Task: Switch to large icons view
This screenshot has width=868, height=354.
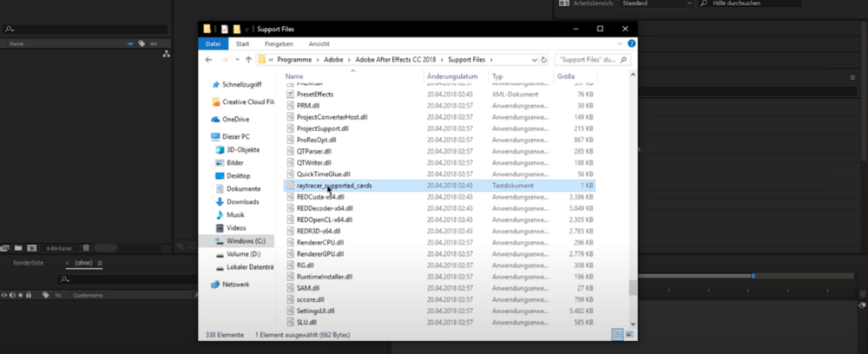Action: coord(629,334)
